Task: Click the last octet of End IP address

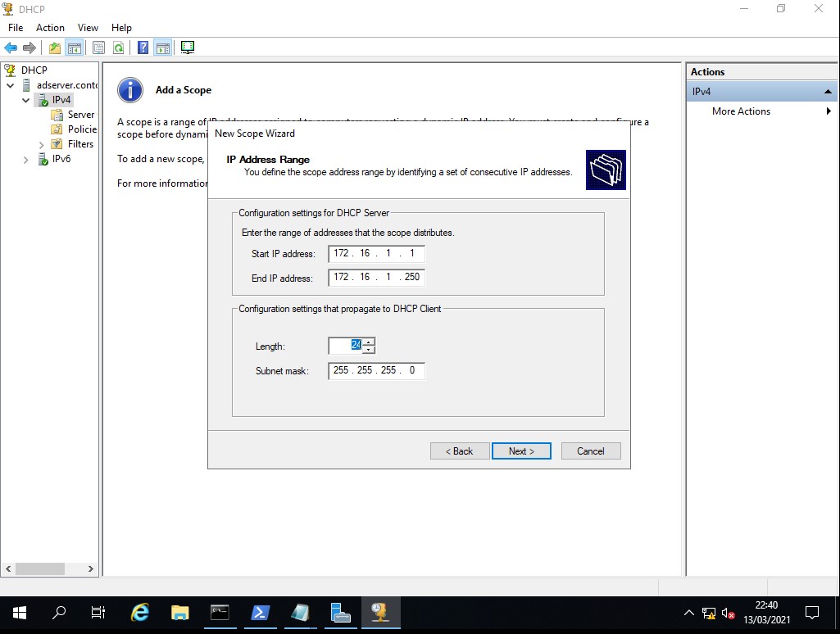Action: (x=411, y=278)
